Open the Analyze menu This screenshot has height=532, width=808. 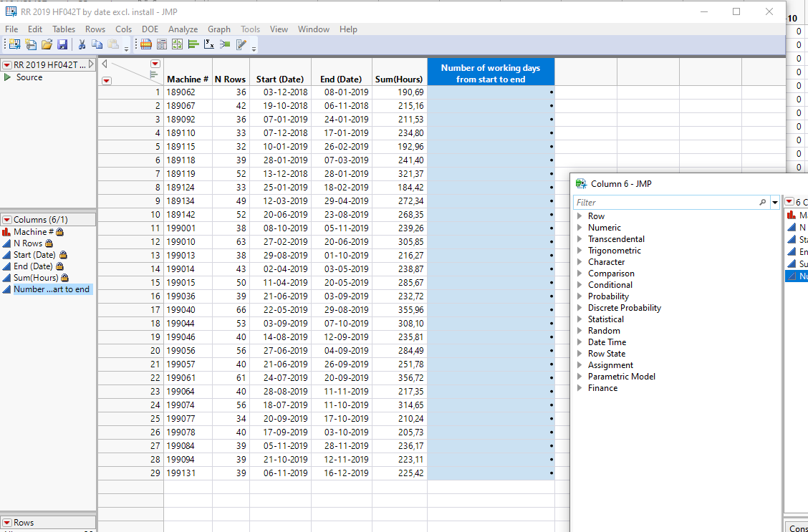coord(183,29)
